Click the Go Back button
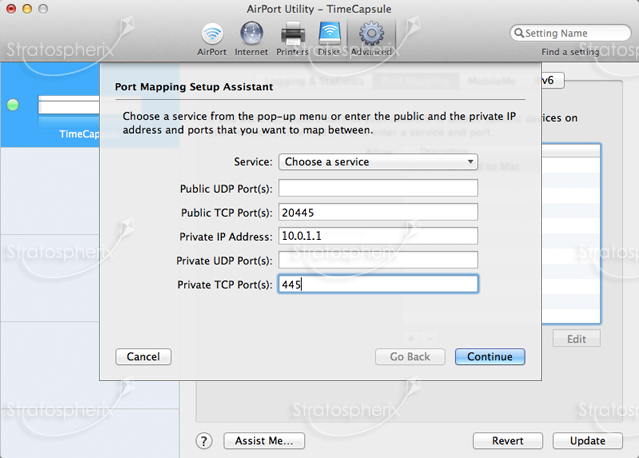 pyautogui.click(x=410, y=357)
